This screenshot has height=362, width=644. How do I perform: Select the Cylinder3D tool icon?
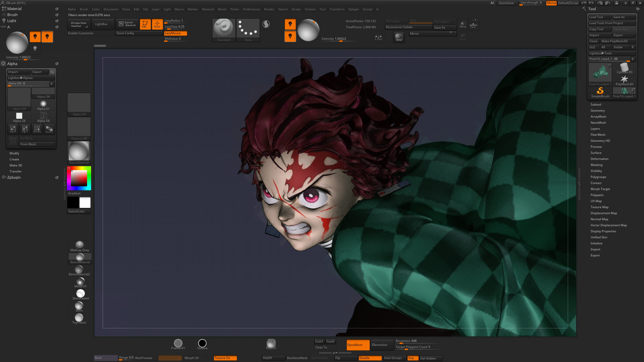click(624, 68)
